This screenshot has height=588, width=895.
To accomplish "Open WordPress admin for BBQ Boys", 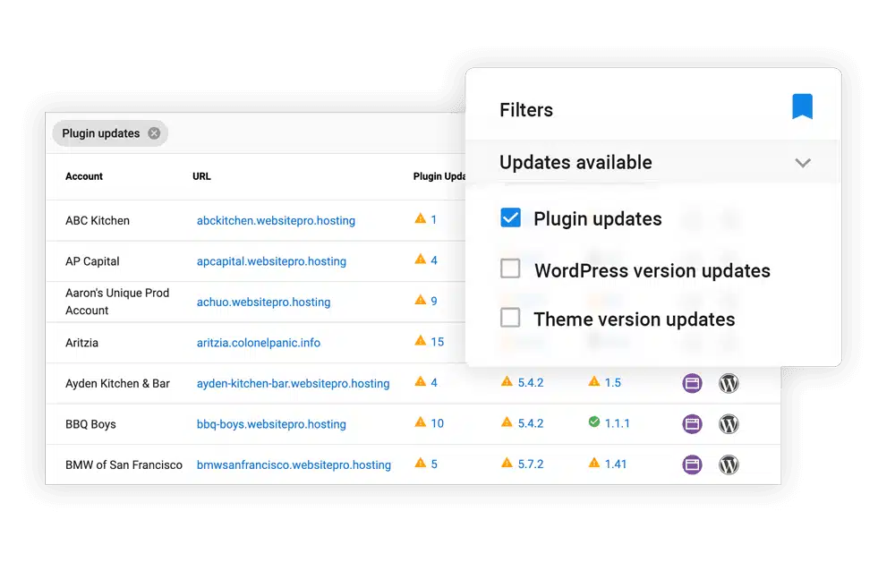I will pos(729,423).
